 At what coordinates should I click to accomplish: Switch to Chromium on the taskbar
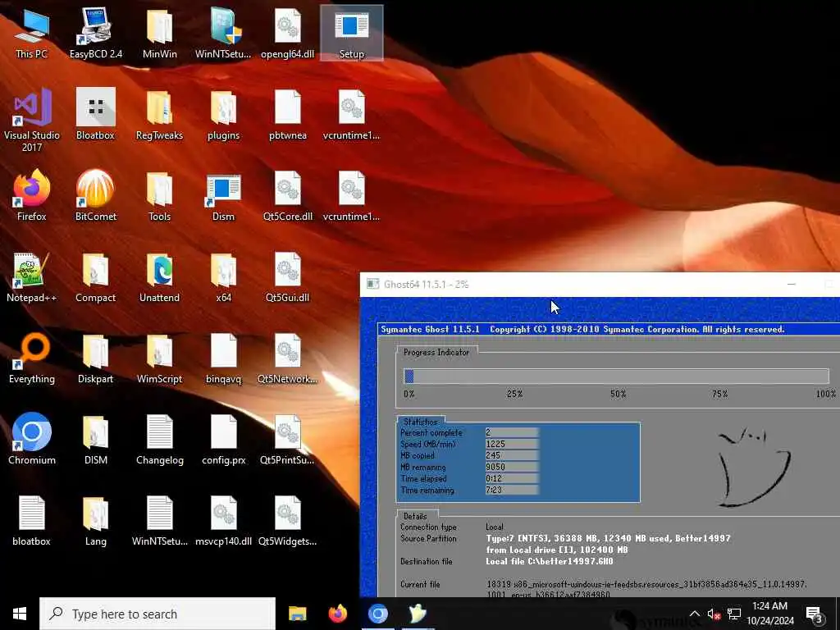click(x=377, y=614)
